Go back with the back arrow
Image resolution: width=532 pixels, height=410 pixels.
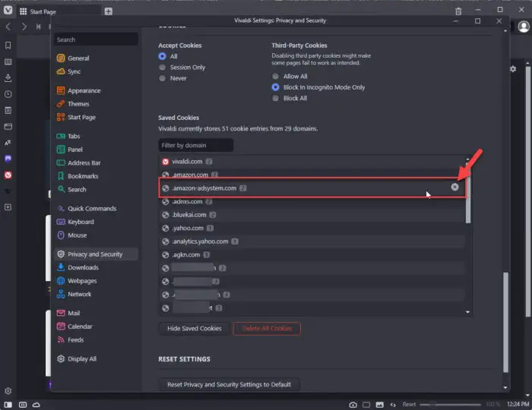pyautogui.click(x=8, y=27)
